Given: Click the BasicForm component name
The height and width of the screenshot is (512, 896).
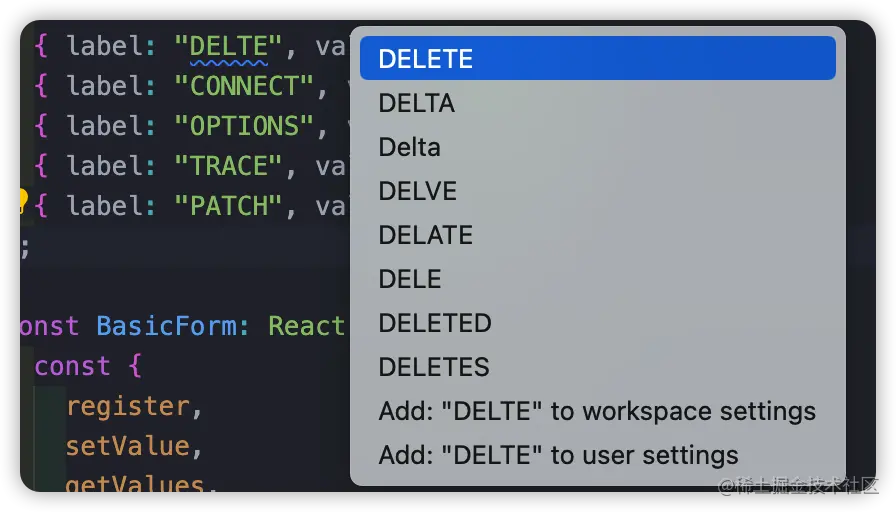Looking at the screenshot, I should tap(166, 326).
